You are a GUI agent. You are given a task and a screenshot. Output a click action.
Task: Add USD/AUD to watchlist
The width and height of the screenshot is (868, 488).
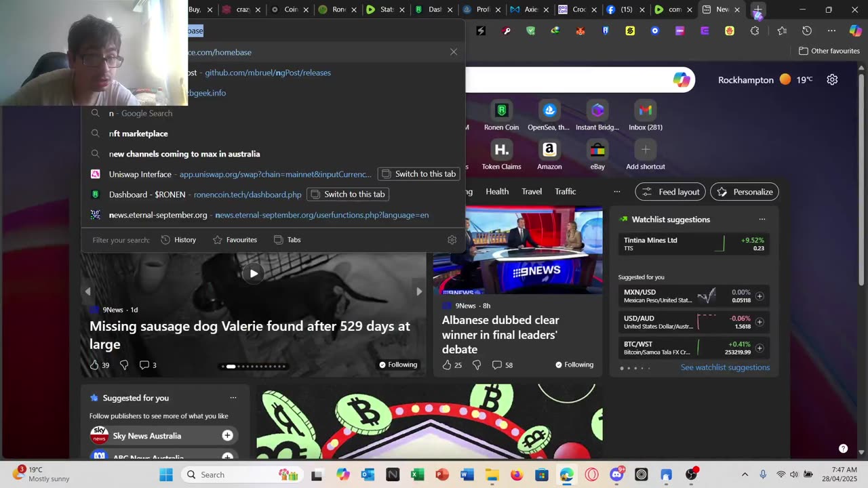[x=759, y=322]
